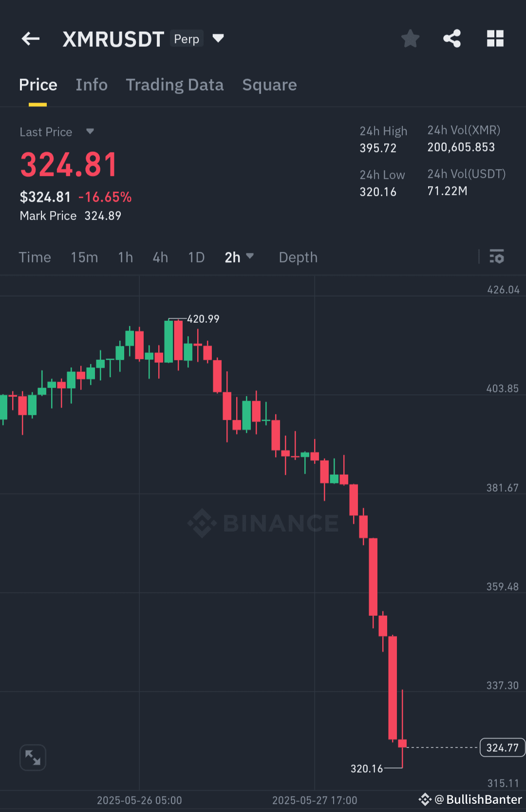Open the Info section
526x812 pixels.
(x=92, y=85)
